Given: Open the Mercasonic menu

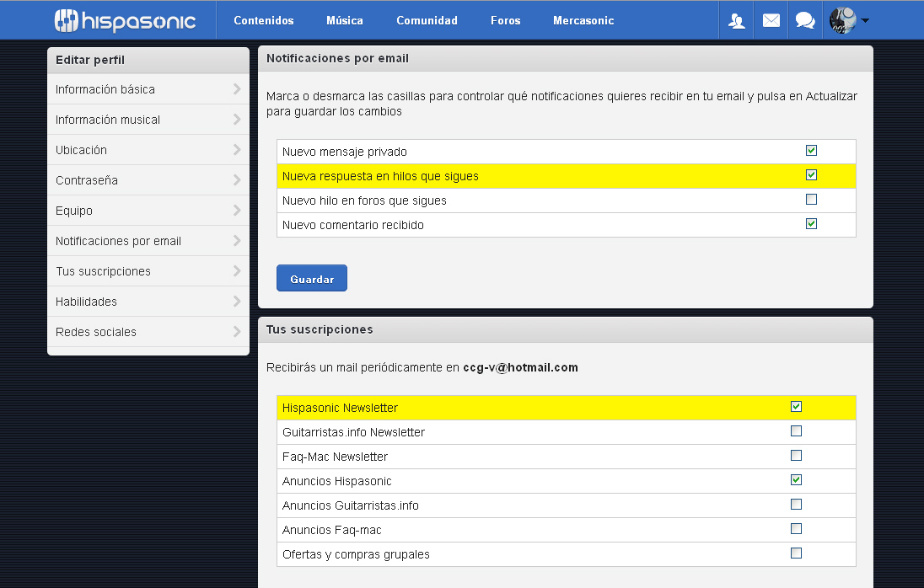Looking at the screenshot, I should (x=583, y=20).
